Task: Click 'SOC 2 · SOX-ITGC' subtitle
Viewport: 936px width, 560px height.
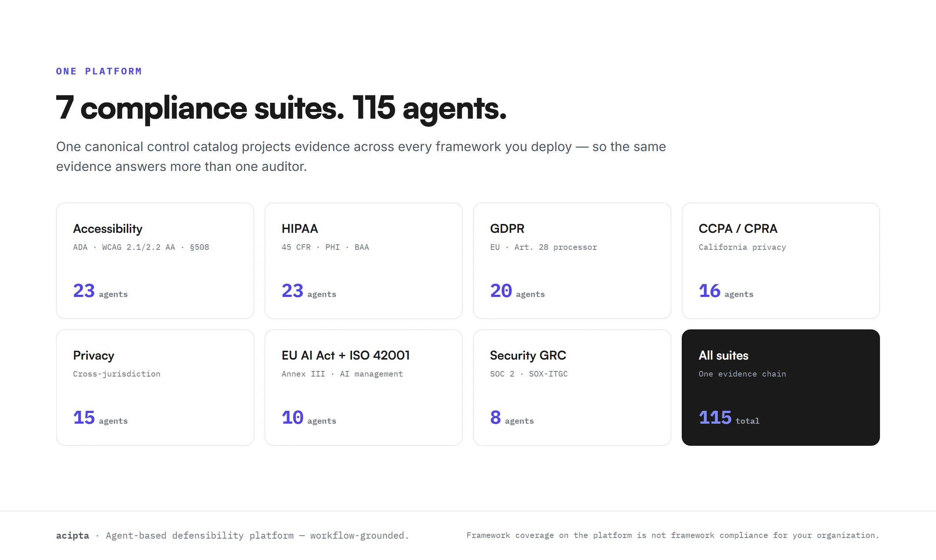Action: (x=529, y=374)
